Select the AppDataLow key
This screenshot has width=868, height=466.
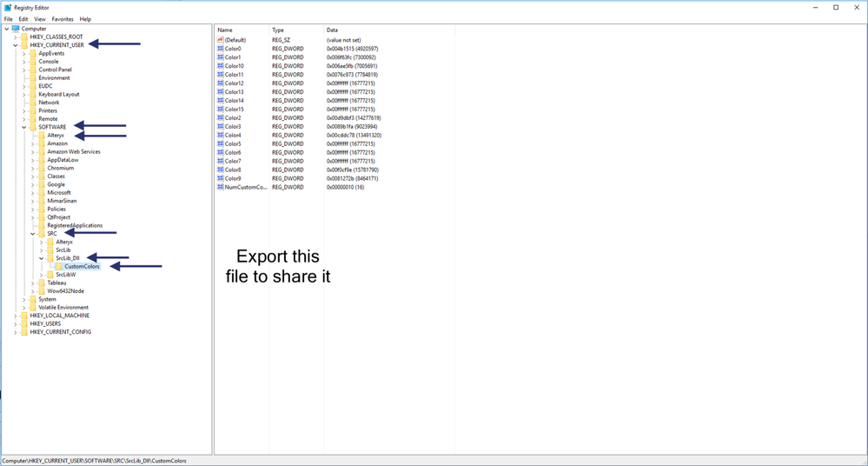pos(63,160)
